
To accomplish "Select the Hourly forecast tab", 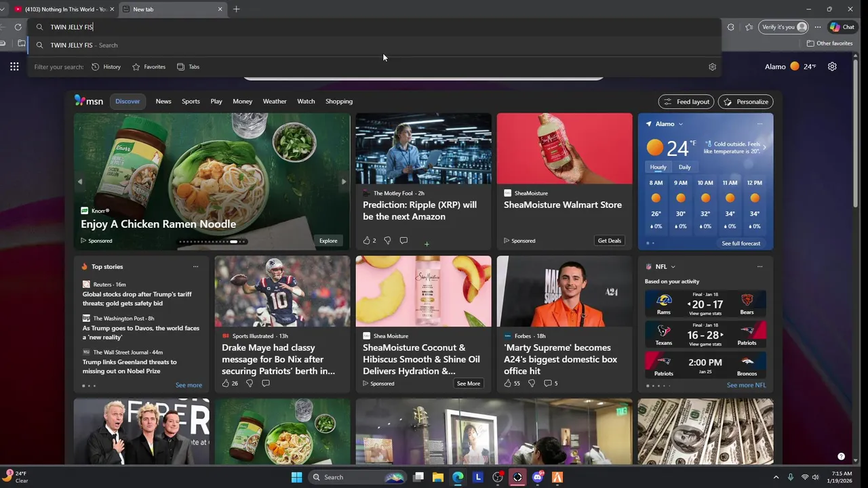I will click(x=658, y=167).
